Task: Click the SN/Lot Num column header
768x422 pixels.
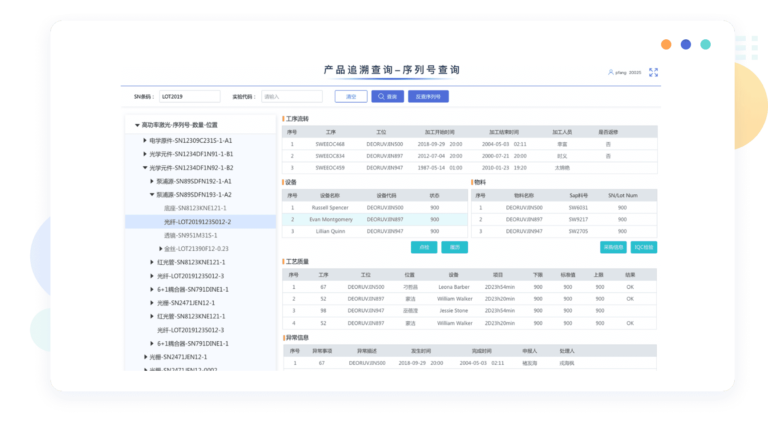Action: tap(623, 195)
